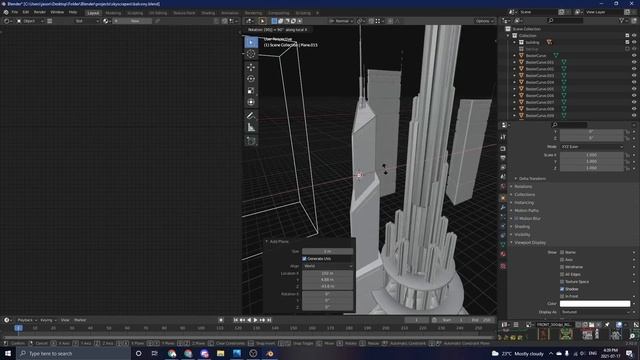The image size is (640, 360).
Task: Click the Blender logo in the menu bar
Action: click(x=6, y=12)
